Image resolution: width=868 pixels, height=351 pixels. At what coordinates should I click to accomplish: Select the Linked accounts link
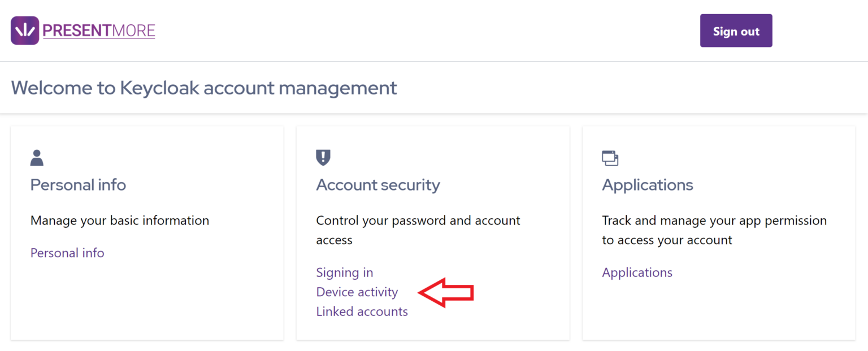362,311
